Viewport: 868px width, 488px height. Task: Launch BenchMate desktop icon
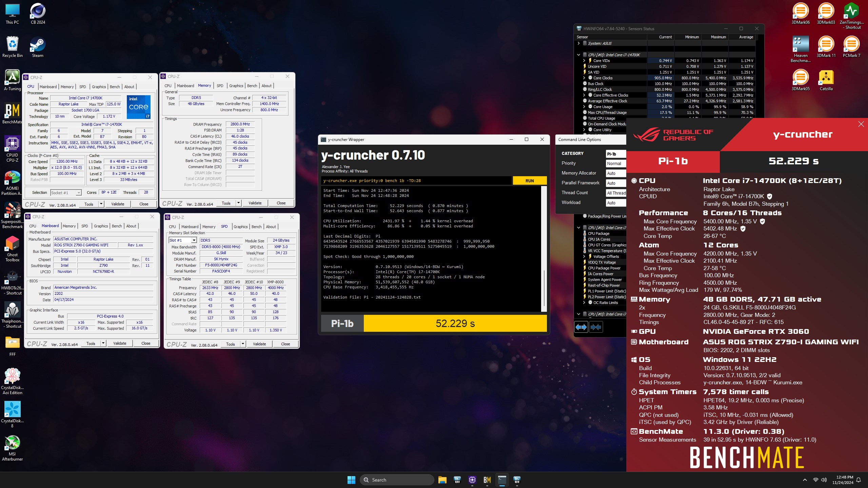click(13, 114)
